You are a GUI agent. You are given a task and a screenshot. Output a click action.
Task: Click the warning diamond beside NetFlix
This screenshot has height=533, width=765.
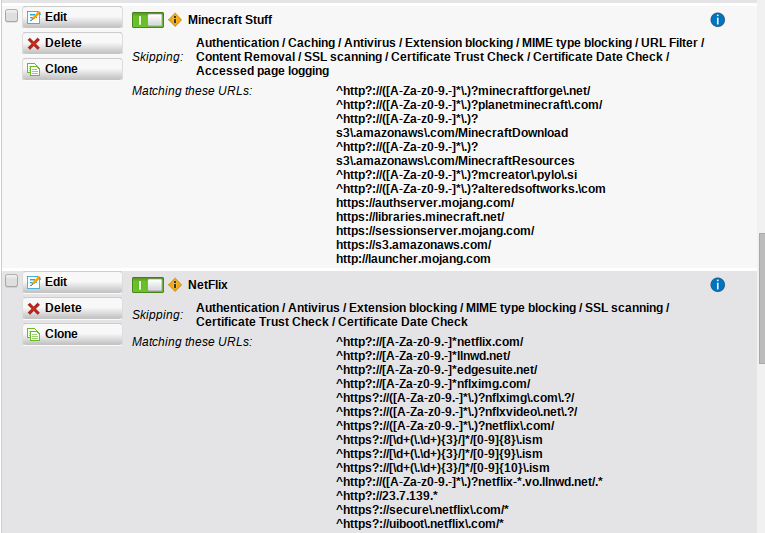175,285
